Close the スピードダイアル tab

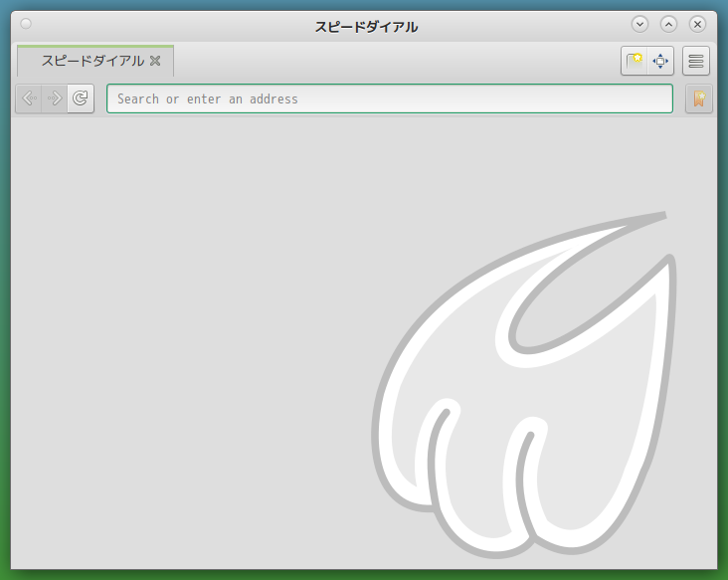pos(155,61)
